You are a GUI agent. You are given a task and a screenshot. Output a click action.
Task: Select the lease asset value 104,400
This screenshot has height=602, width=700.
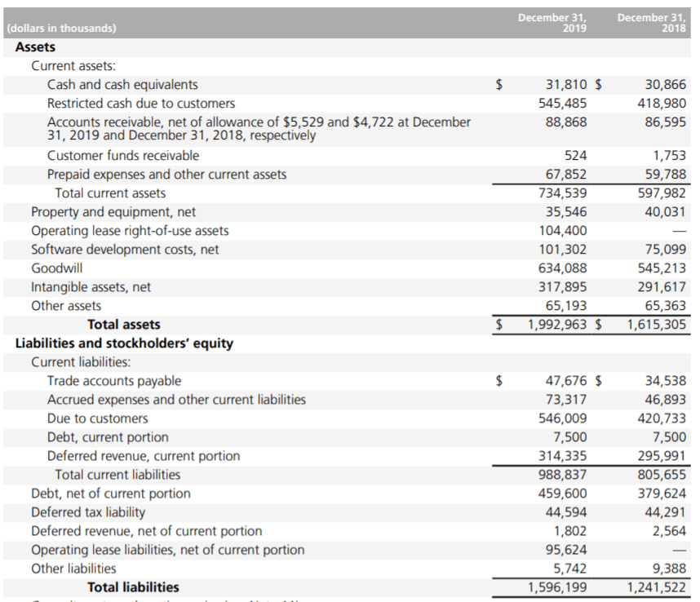(562, 230)
